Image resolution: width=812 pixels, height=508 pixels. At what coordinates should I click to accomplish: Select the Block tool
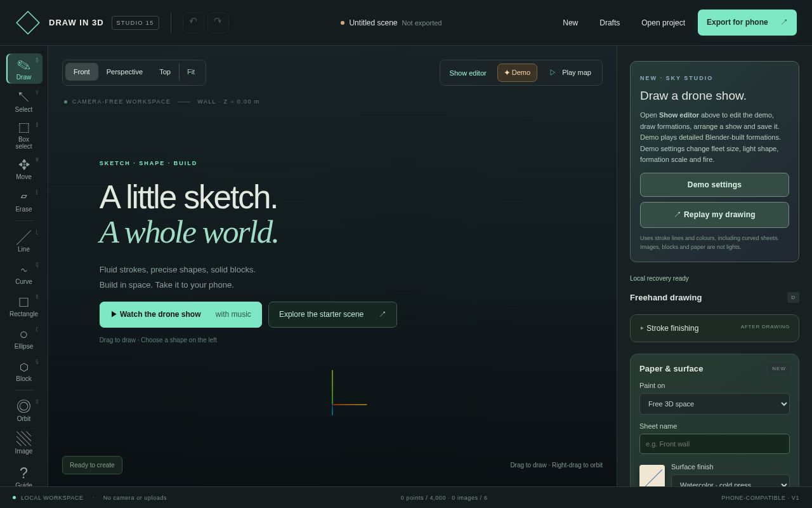tap(24, 371)
